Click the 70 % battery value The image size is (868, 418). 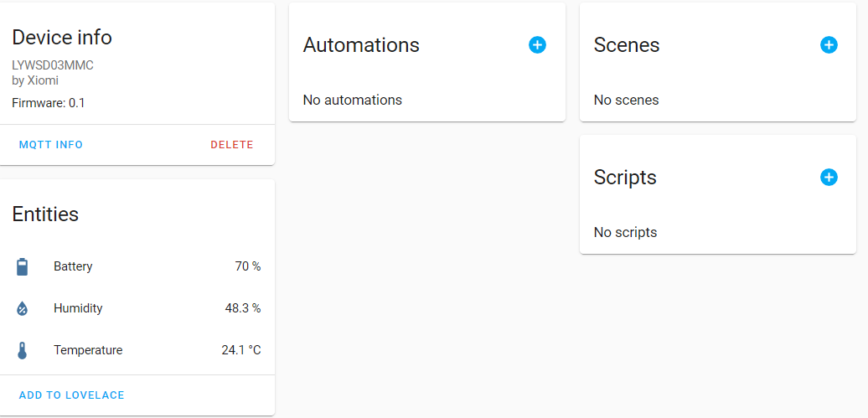click(247, 266)
